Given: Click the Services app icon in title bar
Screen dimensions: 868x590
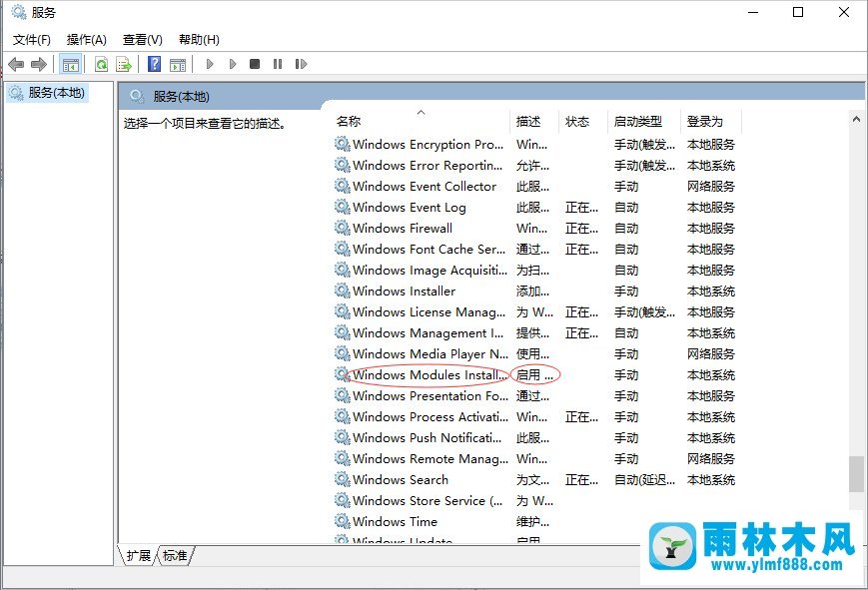Looking at the screenshot, I should 18,12.
